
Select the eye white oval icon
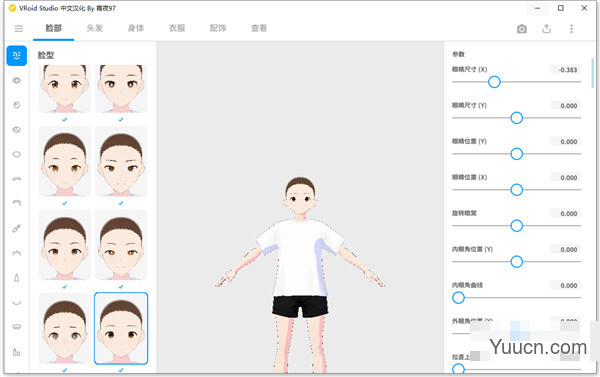coord(16,154)
